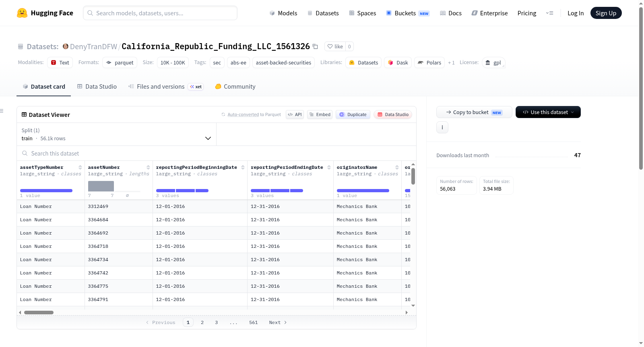This screenshot has width=644, height=347.
Task: Go to page 3 of results
Action: [216, 322]
